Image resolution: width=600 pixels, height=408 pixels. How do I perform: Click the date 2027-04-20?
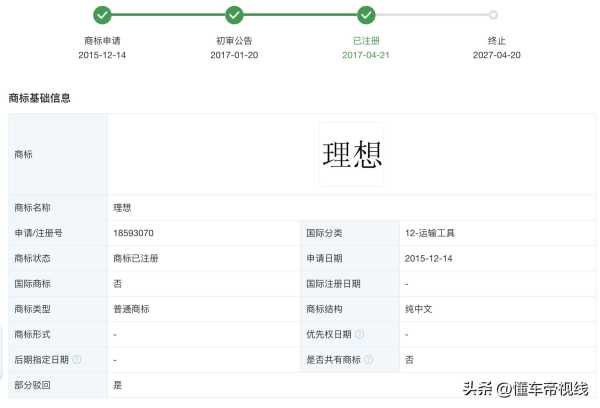[497, 55]
